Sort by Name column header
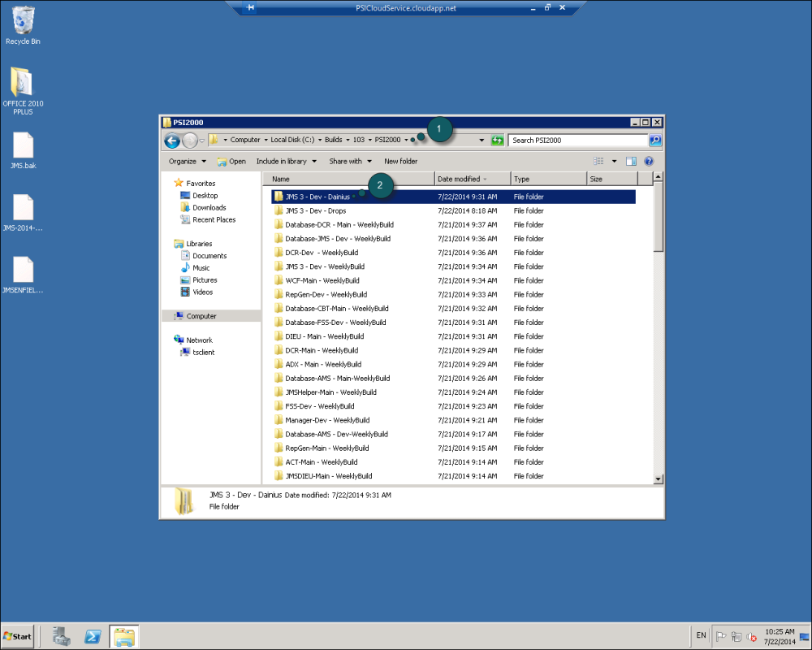The height and width of the screenshot is (650, 812). 348,179
